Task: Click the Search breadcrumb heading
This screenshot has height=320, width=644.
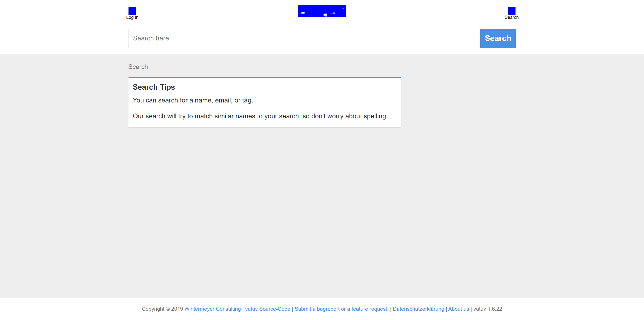Action: 138,67
